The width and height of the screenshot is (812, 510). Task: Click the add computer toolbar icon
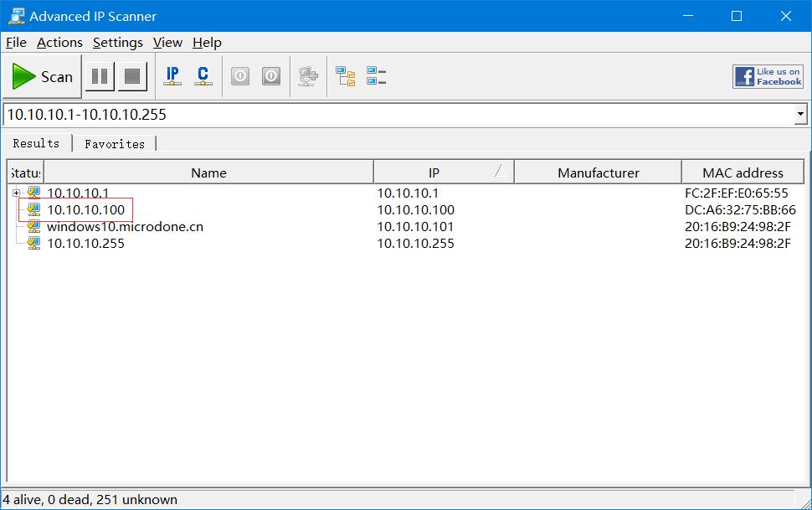tap(308, 76)
